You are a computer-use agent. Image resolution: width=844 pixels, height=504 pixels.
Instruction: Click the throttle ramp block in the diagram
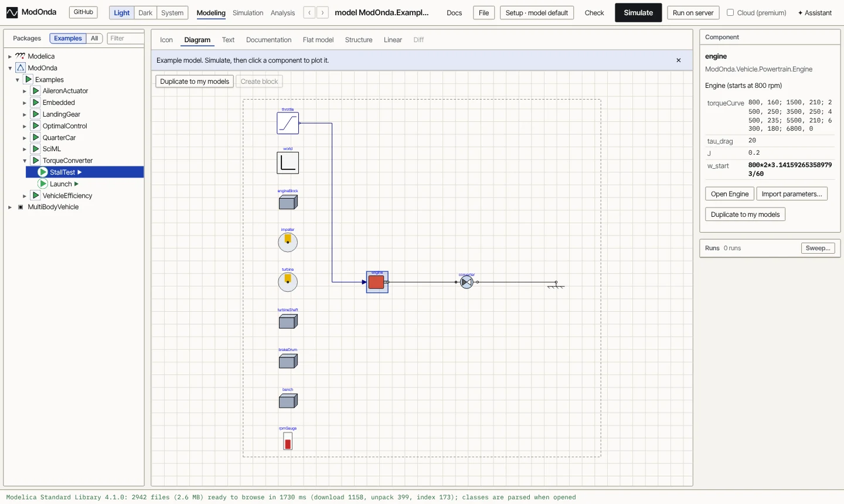tap(288, 123)
